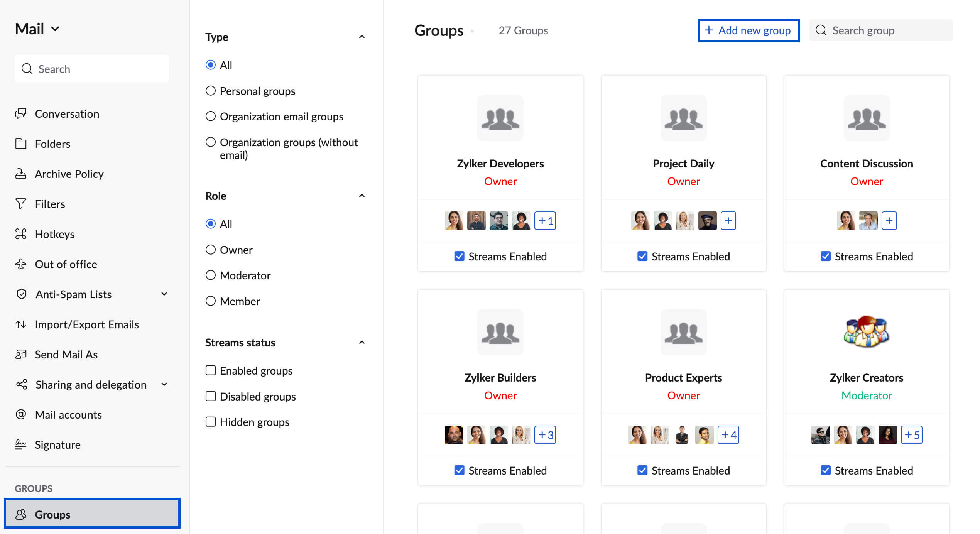Screen dimensions: 980x534
Task: Click the Archive Policy icon
Action: click(21, 174)
